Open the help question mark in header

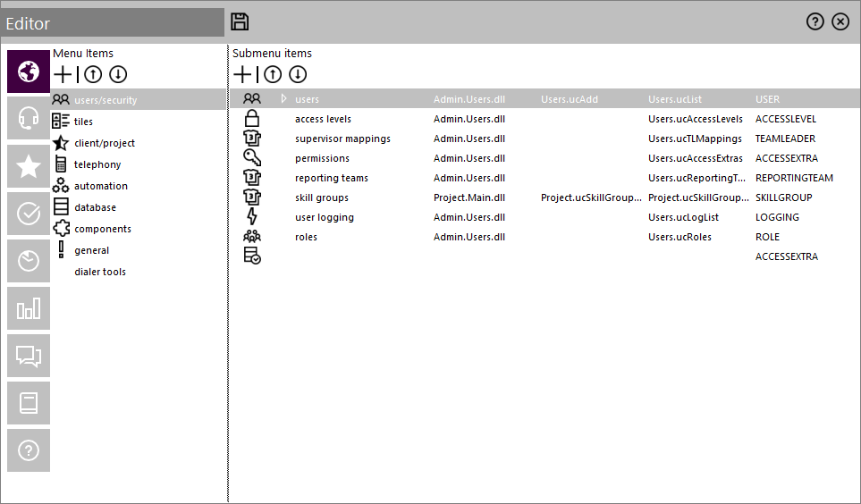pyautogui.click(x=815, y=21)
